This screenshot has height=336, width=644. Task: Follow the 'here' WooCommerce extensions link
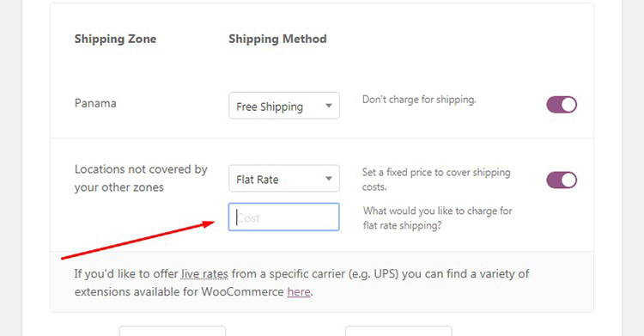299,291
